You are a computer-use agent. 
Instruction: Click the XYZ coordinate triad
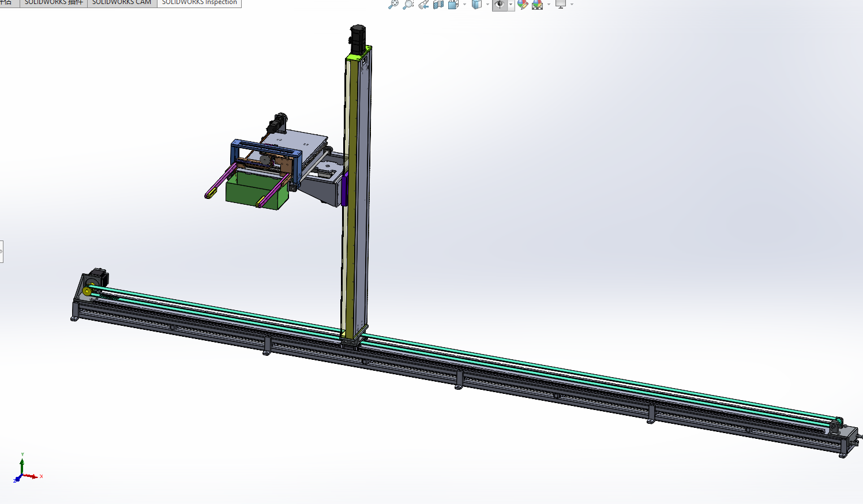27,469
